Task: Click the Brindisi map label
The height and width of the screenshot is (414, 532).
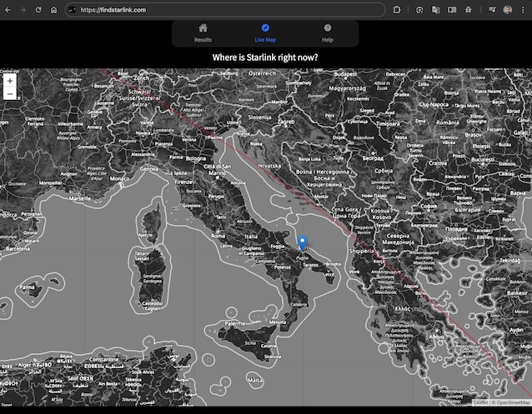Action: 333,264
